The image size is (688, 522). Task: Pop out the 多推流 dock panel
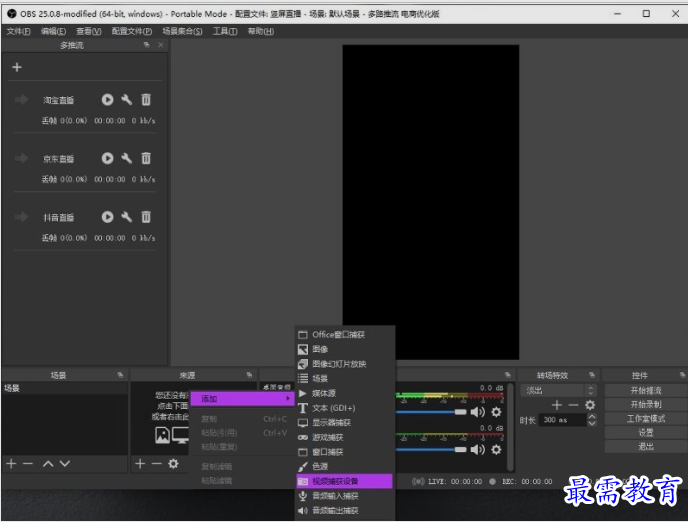tap(147, 45)
